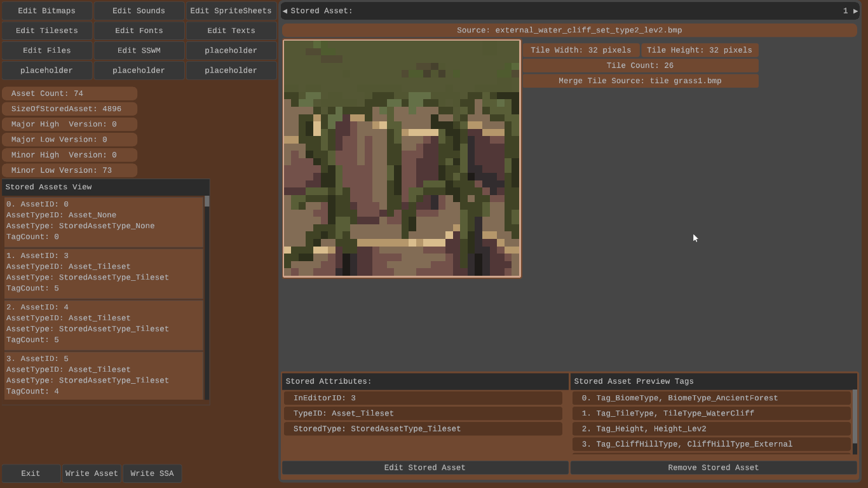Open the Edit Sounds editor
Viewport: 868px width, 488px height.
coord(139,11)
